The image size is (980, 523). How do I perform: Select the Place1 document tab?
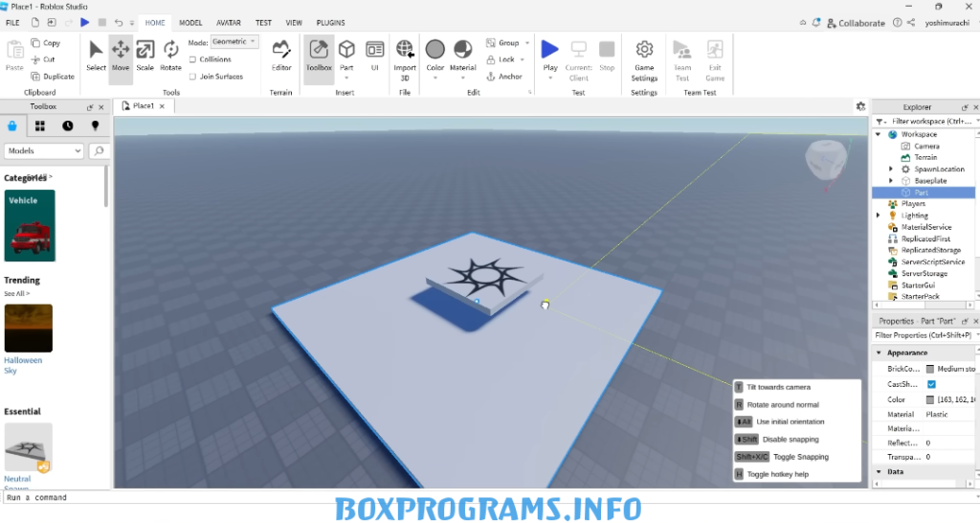pos(144,106)
